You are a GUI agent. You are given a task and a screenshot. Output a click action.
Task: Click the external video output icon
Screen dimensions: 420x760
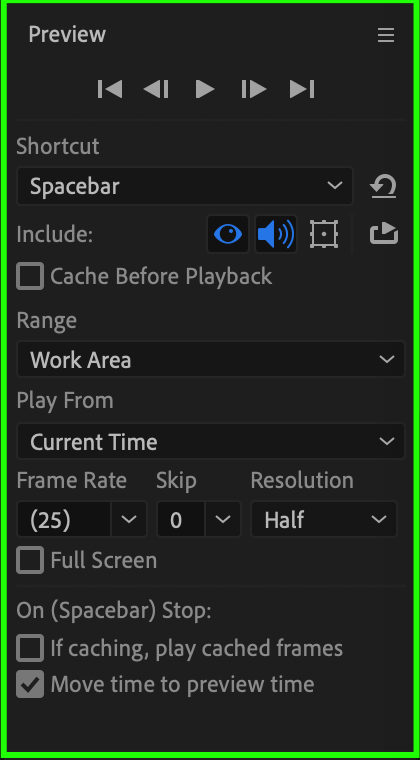click(384, 234)
